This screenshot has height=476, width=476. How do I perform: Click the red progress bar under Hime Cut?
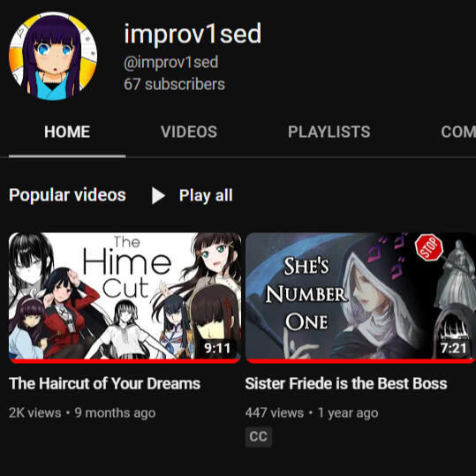coord(125,361)
